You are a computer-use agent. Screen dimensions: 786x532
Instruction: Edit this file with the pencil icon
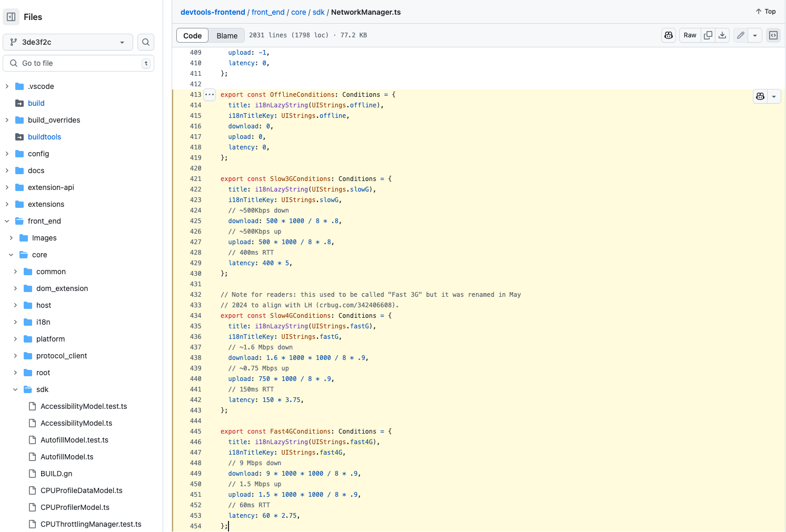click(741, 35)
